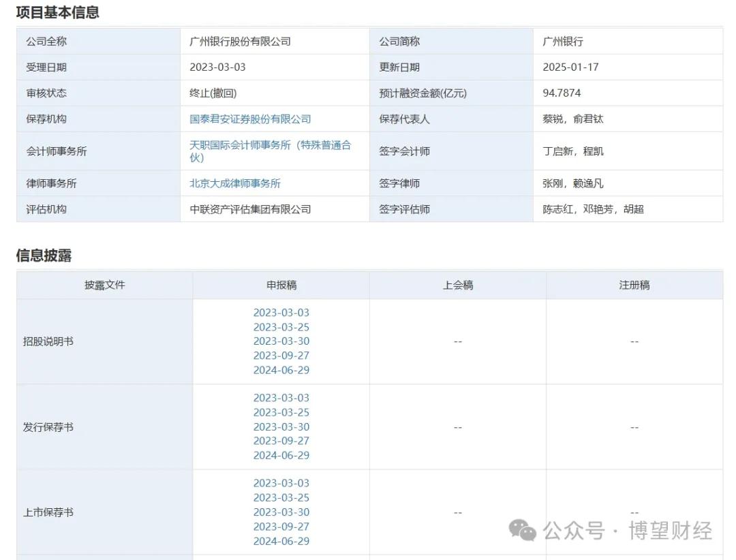The width and height of the screenshot is (736, 560).
Task: Click the financing amount value 94.7874
Action: tap(562, 93)
